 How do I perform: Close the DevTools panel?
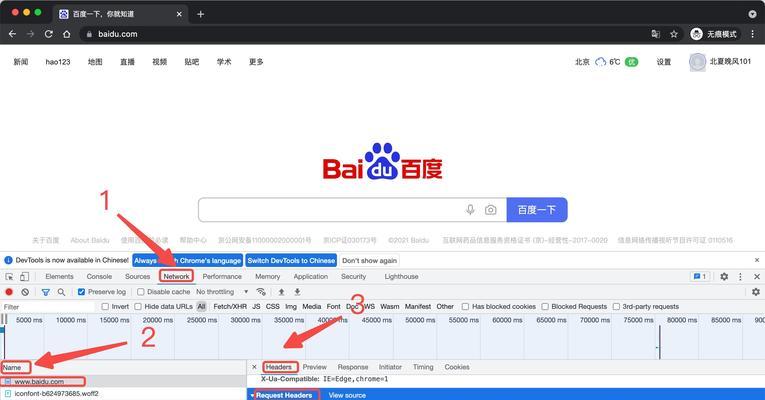pyautogui.click(x=757, y=277)
